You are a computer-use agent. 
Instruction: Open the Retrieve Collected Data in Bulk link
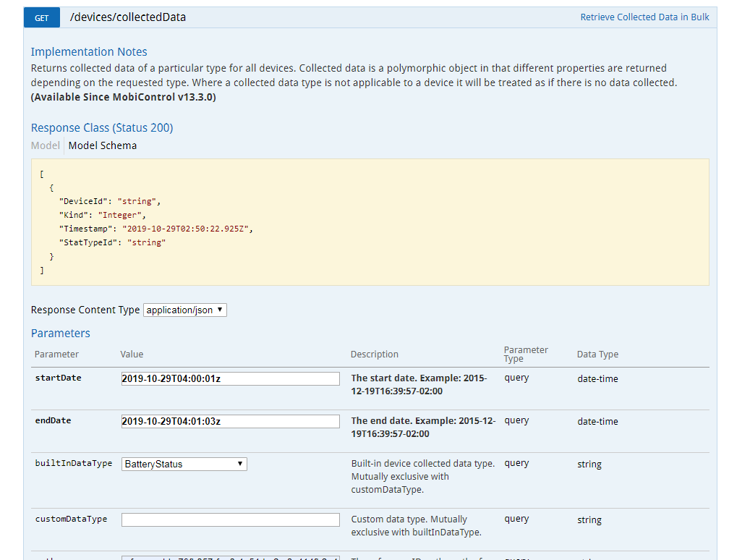tap(644, 17)
